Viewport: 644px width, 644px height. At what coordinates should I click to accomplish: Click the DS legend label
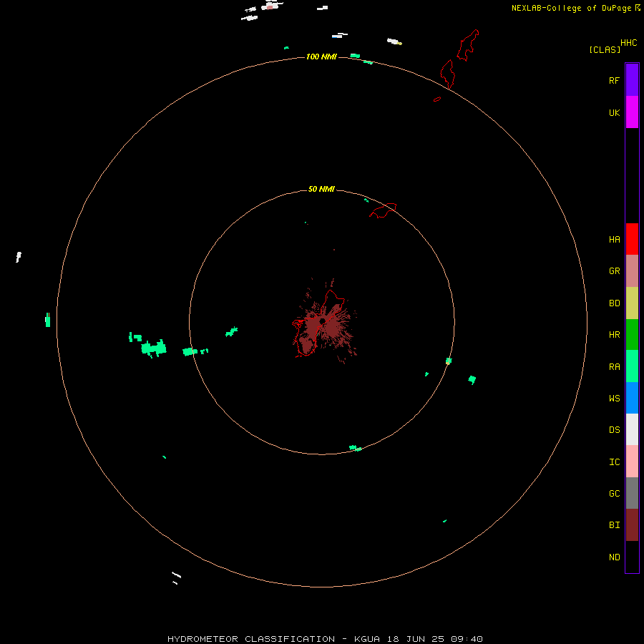tap(614, 430)
